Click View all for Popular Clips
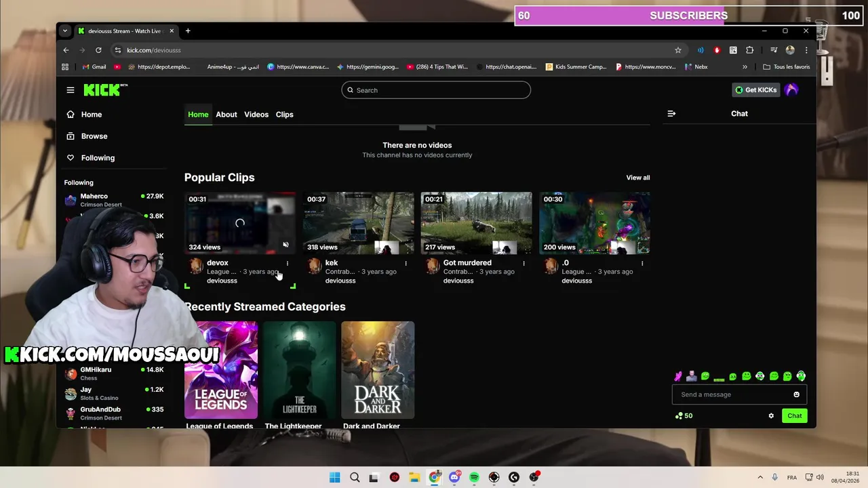Screen dimensions: 868x488 [x=637, y=178]
